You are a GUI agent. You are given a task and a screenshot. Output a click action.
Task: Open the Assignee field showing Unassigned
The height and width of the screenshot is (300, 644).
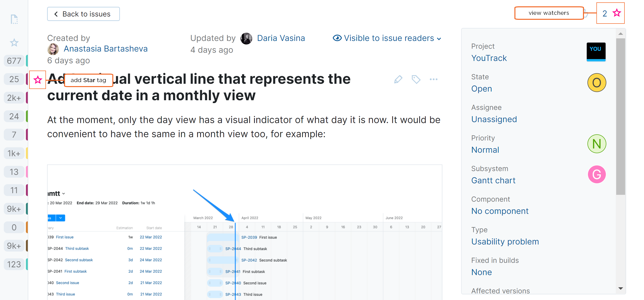pyautogui.click(x=494, y=119)
